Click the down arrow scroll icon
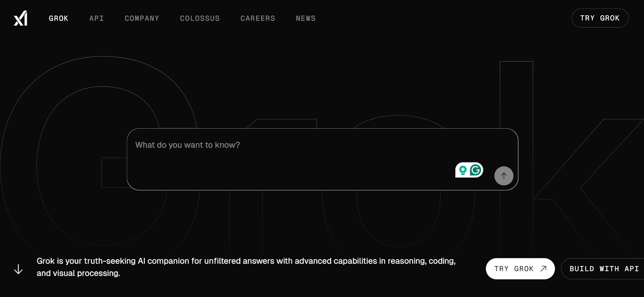 (18, 269)
